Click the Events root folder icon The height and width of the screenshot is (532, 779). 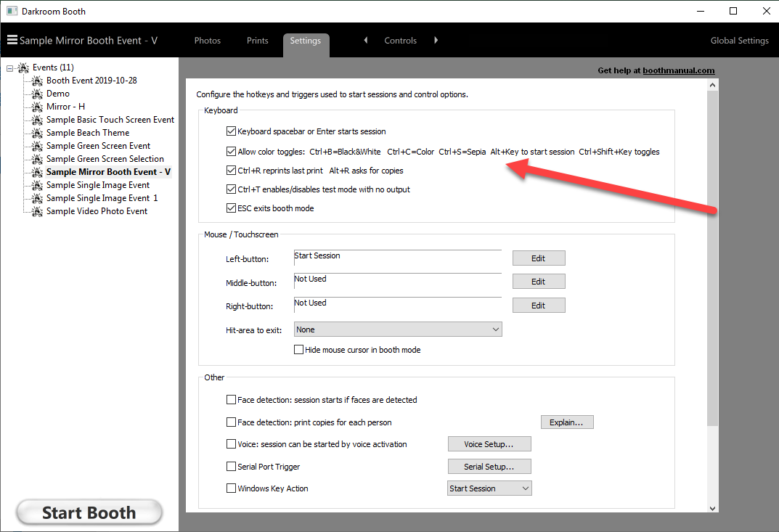23,67
